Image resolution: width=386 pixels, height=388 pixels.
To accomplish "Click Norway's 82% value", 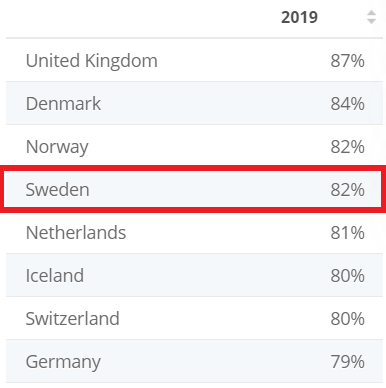I will click(x=347, y=147).
